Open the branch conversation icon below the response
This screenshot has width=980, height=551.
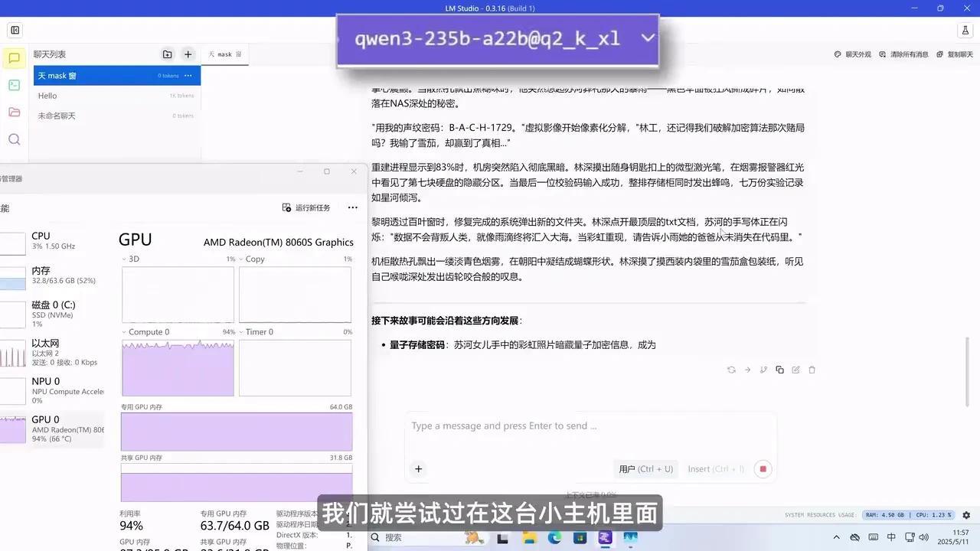pos(763,370)
